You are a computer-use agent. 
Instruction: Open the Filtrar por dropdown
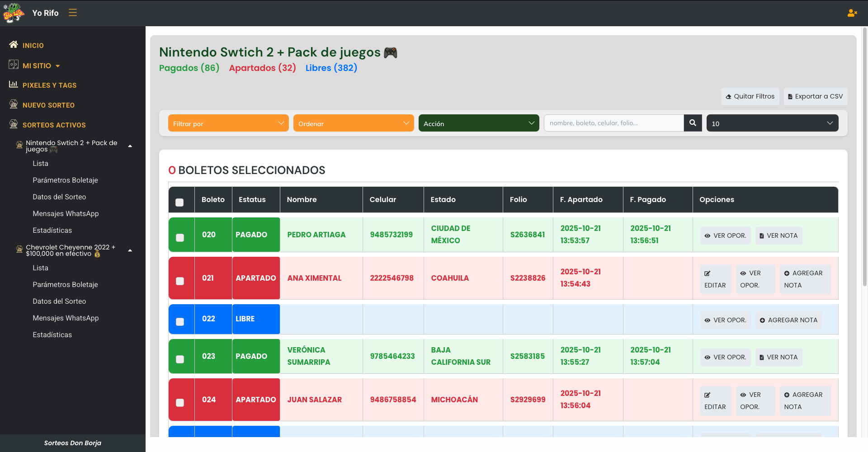228,123
